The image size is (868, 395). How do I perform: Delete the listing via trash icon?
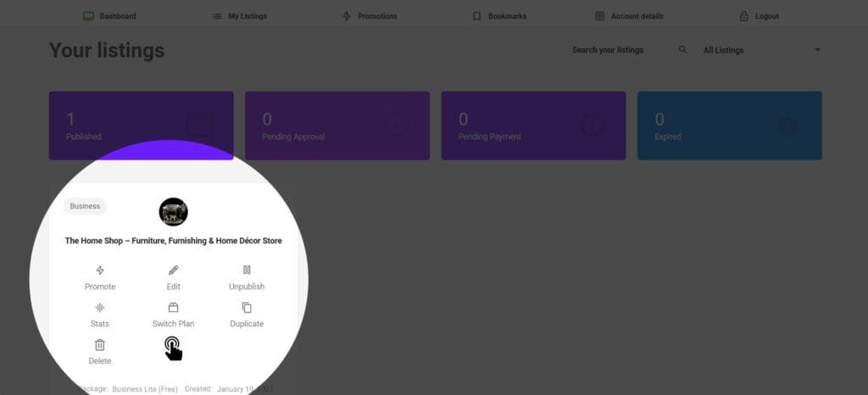tap(100, 345)
